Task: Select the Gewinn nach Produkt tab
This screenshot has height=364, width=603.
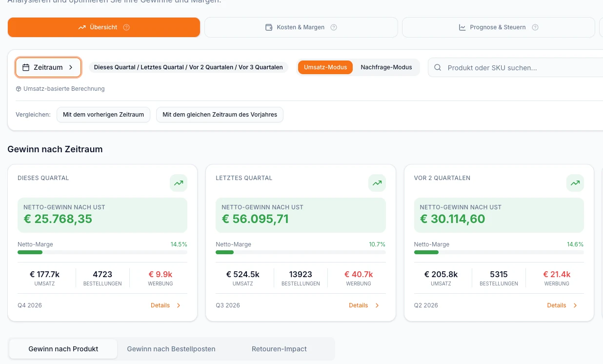Action: (63, 349)
